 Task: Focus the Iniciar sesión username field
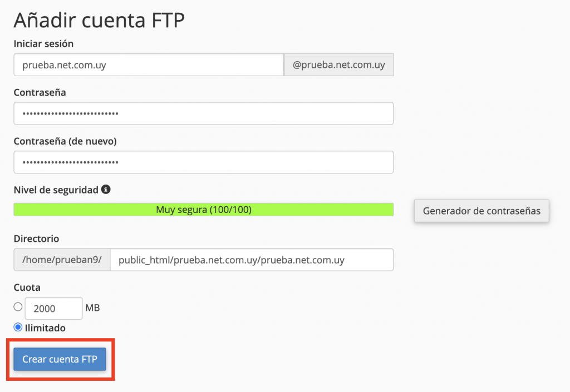tap(149, 65)
